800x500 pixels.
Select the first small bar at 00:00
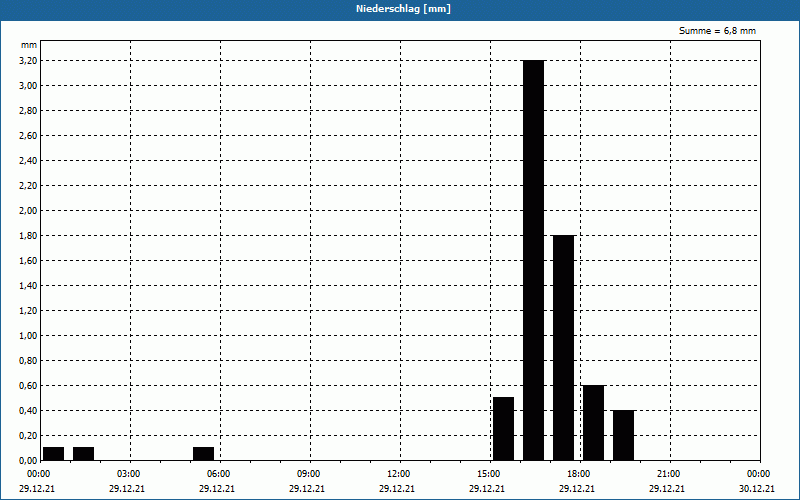(54, 454)
